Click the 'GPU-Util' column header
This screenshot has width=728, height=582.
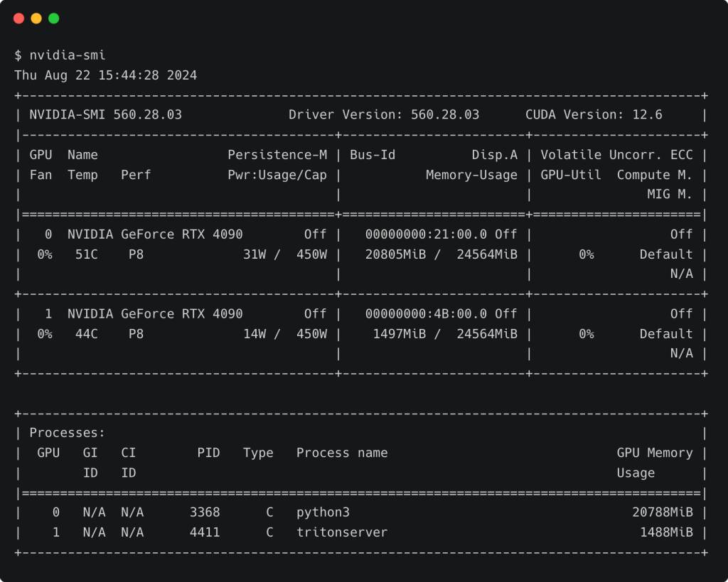coord(571,175)
